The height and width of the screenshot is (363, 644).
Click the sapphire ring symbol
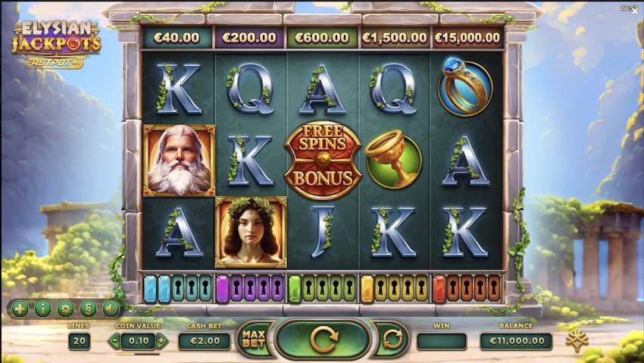click(465, 87)
